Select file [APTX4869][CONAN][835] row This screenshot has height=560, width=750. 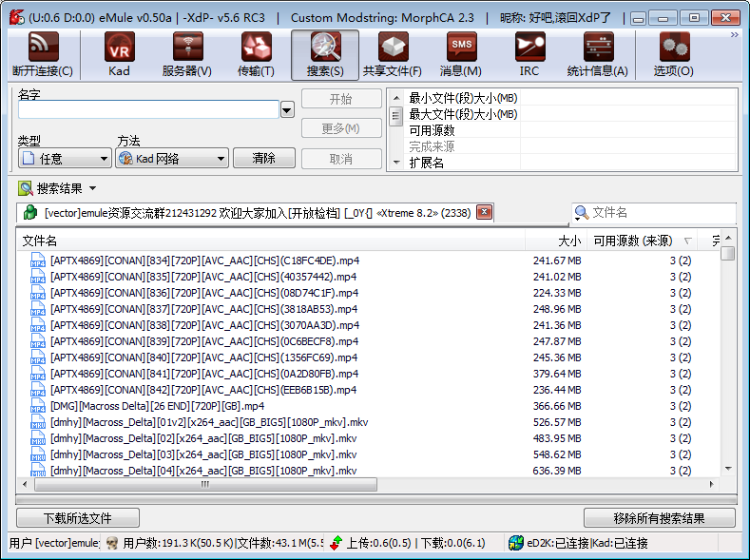pyautogui.click(x=368, y=277)
